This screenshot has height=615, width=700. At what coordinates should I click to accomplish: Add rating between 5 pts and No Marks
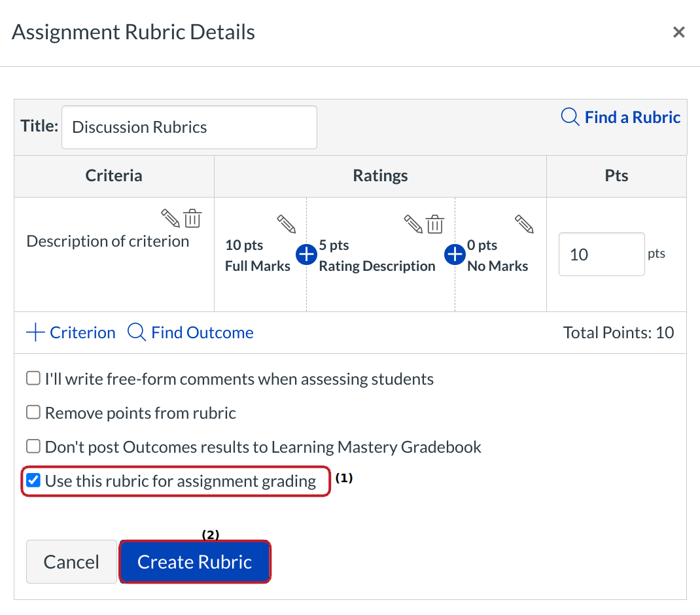click(455, 254)
